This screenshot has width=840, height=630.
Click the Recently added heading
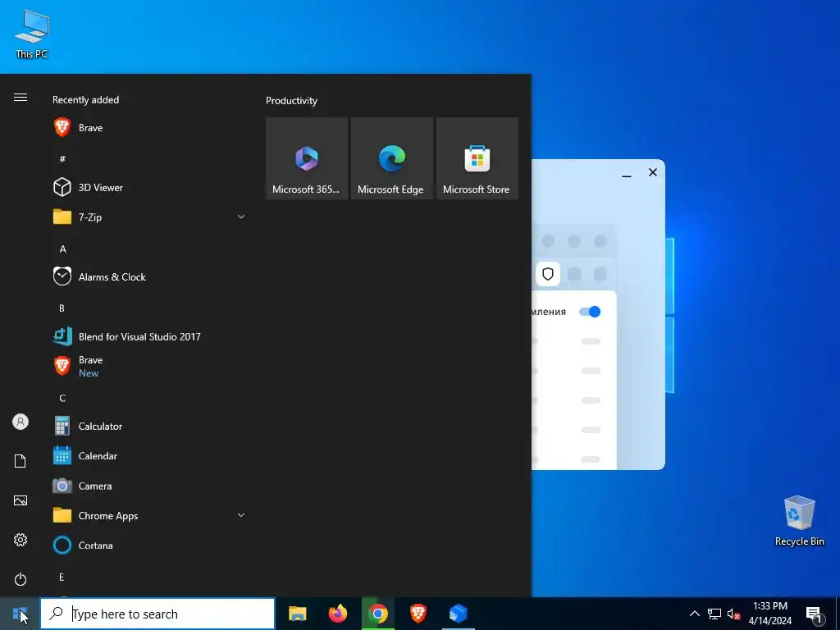click(85, 99)
